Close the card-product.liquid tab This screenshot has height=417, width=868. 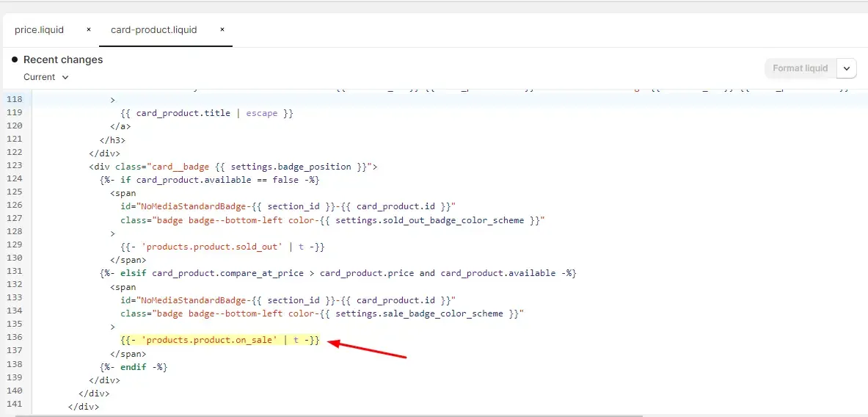pos(222,30)
